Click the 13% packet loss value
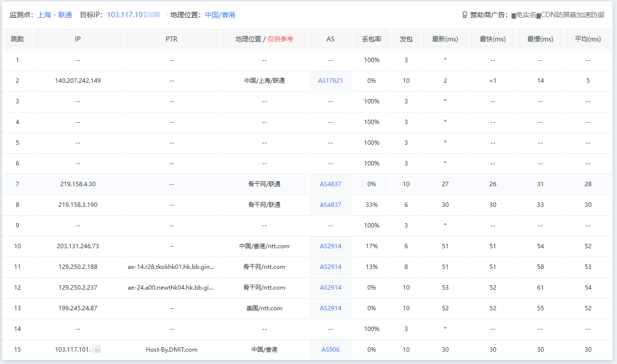 pyautogui.click(x=371, y=267)
